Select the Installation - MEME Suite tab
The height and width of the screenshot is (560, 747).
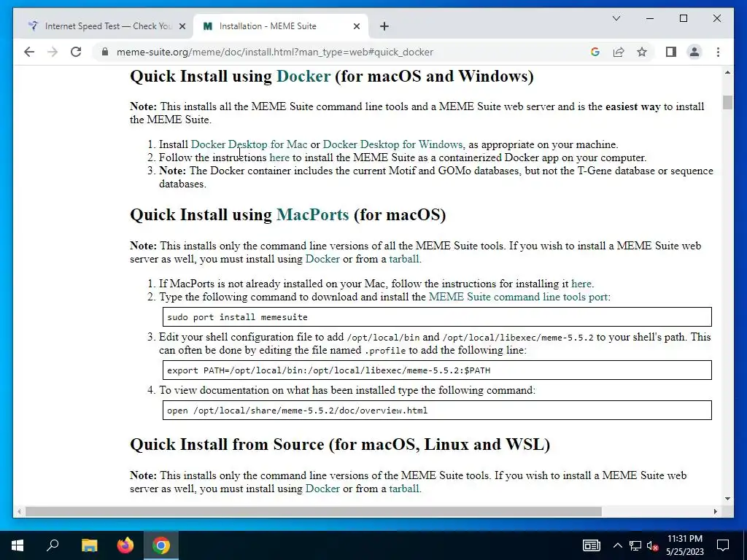pyautogui.click(x=281, y=26)
